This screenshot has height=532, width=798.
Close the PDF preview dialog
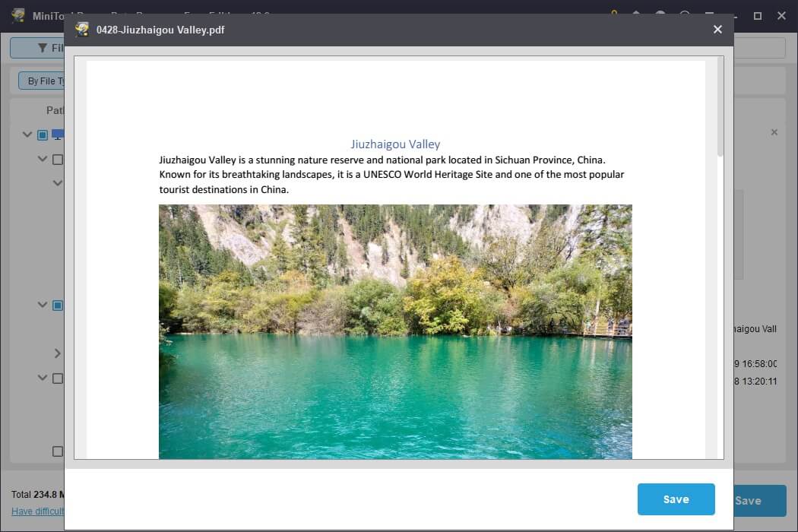[x=717, y=30]
